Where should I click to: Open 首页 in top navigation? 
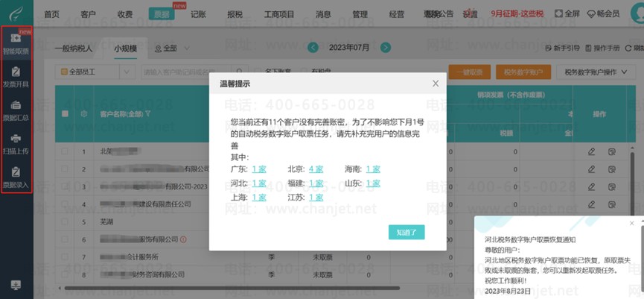pyautogui.click(x=52, y=14)
